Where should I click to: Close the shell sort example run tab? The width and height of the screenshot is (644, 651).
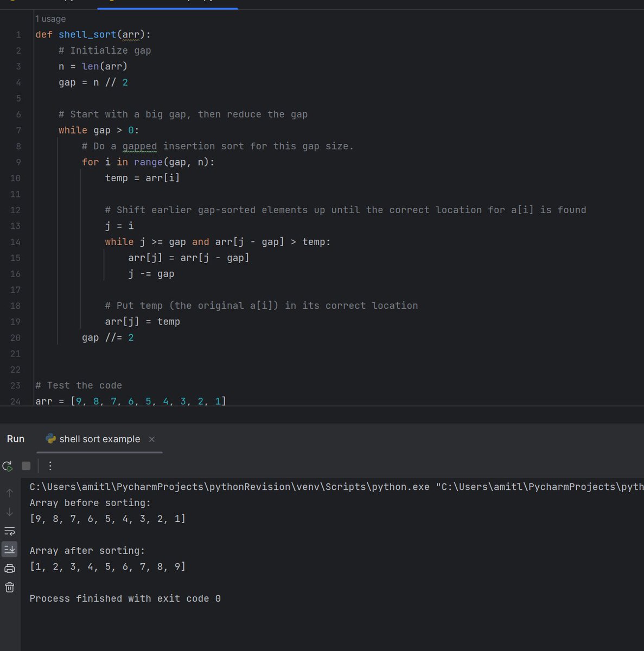(152, 439)
